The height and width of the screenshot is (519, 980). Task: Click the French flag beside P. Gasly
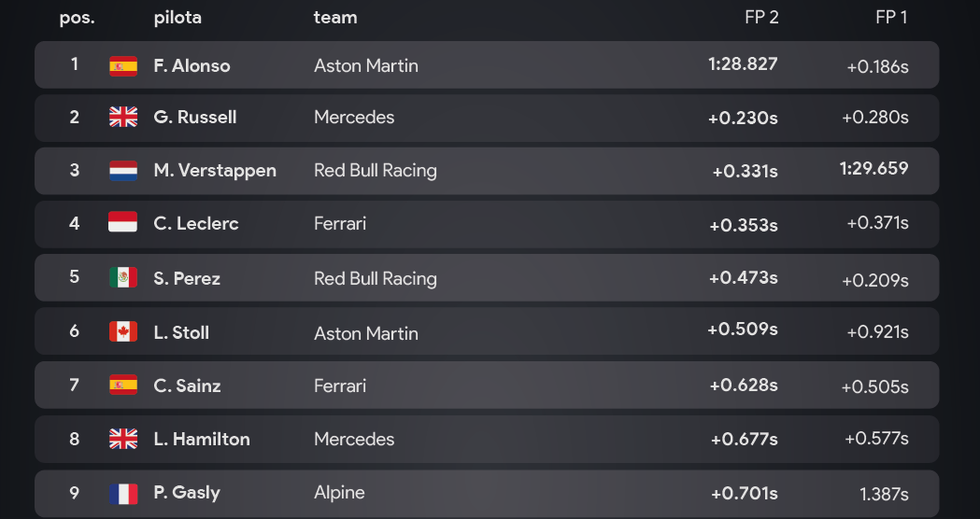click(x=123, y=494)
